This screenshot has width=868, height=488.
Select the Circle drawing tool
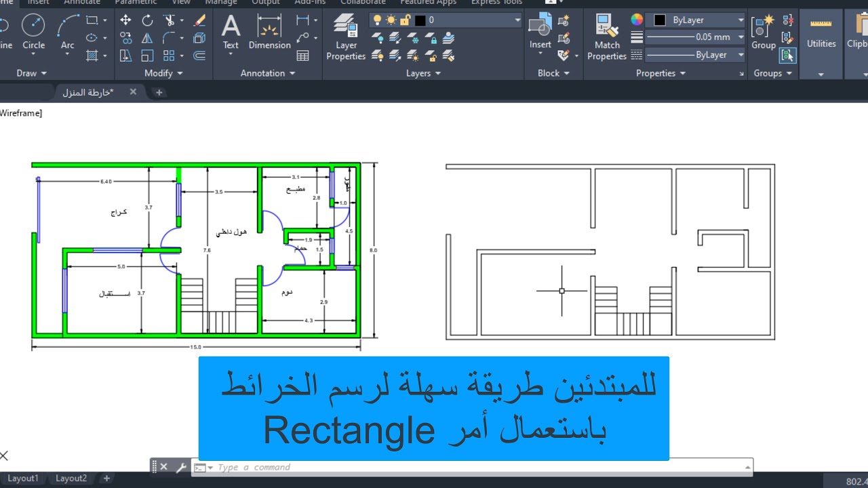pyautogui.click(x=33, y=32)
